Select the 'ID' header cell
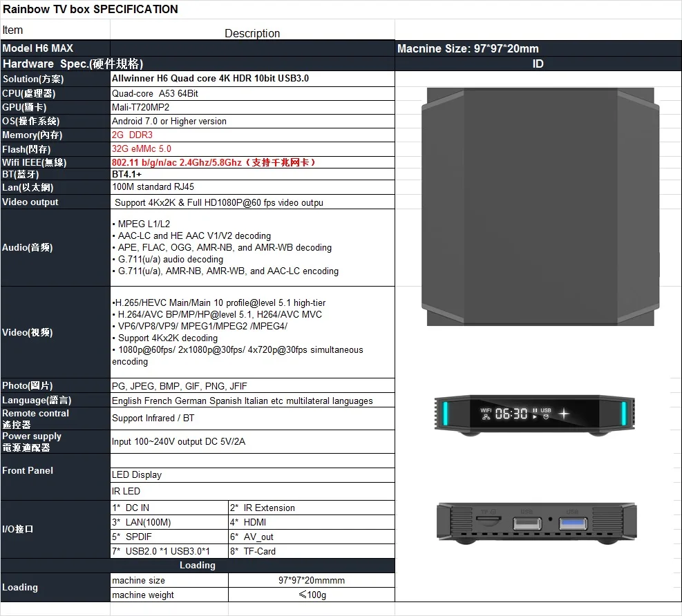This screenshot has height=616, width=682. [x=538, y=64]
